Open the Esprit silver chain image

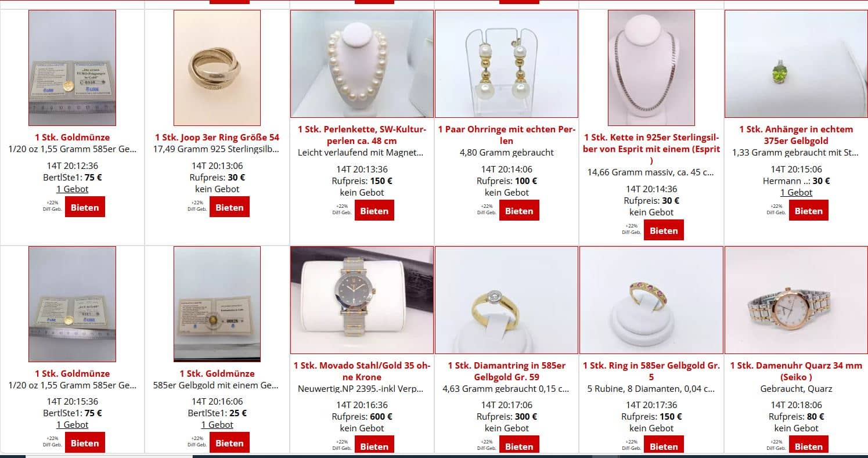point(651,68)
